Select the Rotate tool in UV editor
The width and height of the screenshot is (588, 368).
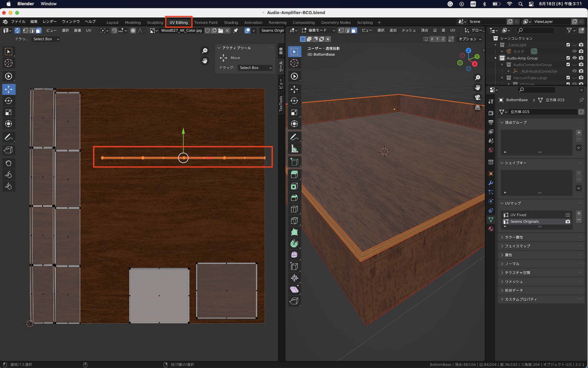point(9,101)
